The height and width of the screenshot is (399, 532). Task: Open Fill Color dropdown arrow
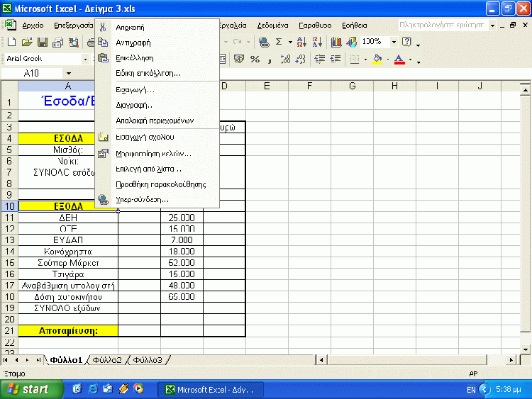[388, 60]
